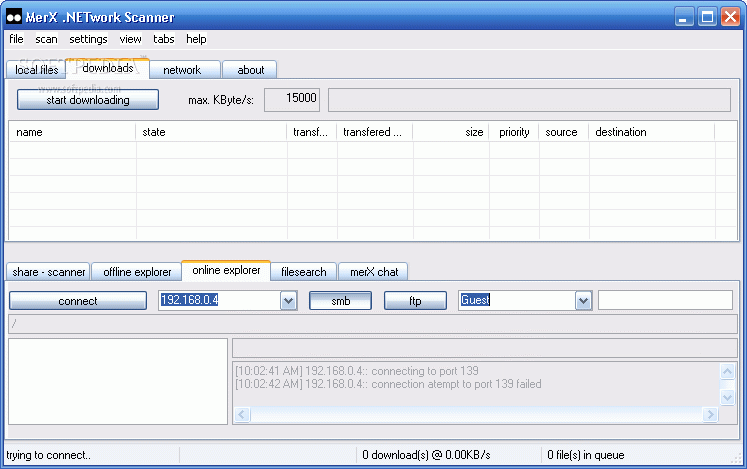The height and width of the screenshot is (469, 747).
Task: Toggle the smb protocol button
Action: click(340, 301)
